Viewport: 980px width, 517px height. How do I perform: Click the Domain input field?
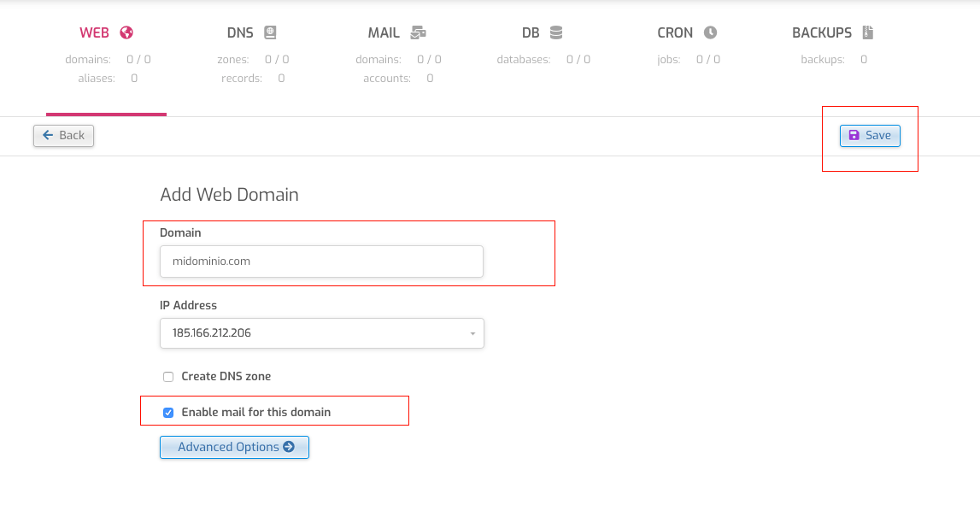[321, 261]
